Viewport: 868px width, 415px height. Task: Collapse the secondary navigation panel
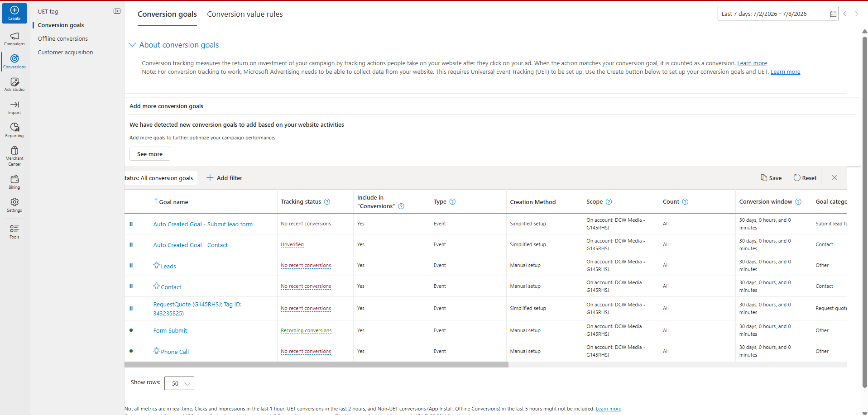coord(117,11)
